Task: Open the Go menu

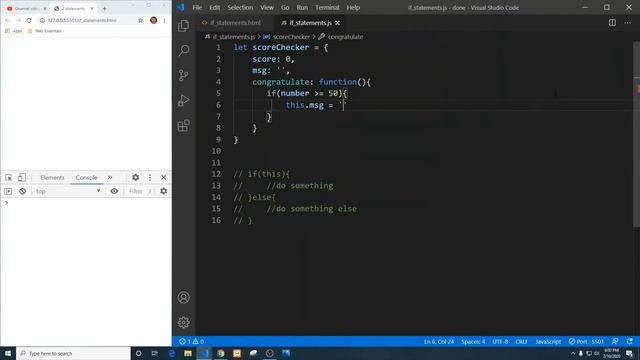Action: coord(285,7)
